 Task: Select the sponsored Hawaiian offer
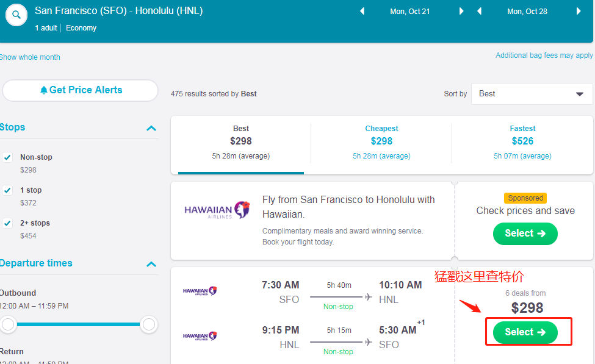click(x=525, y=234)
